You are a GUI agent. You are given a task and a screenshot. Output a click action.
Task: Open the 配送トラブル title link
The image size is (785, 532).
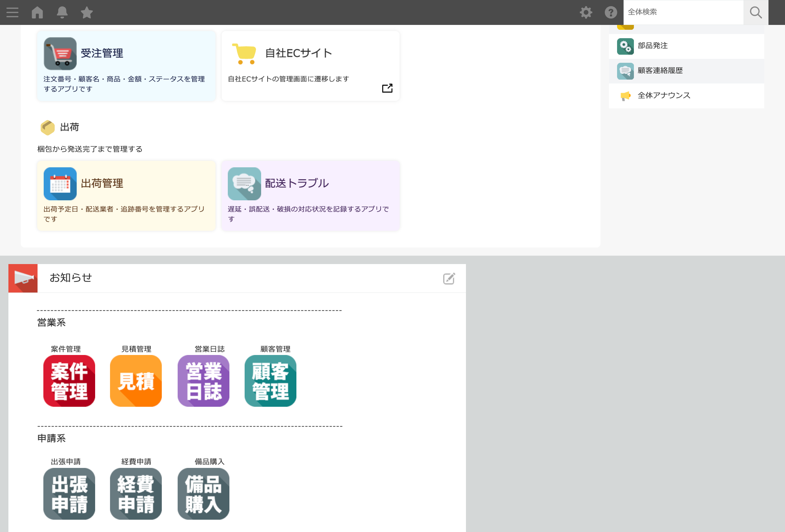point(297,183)
